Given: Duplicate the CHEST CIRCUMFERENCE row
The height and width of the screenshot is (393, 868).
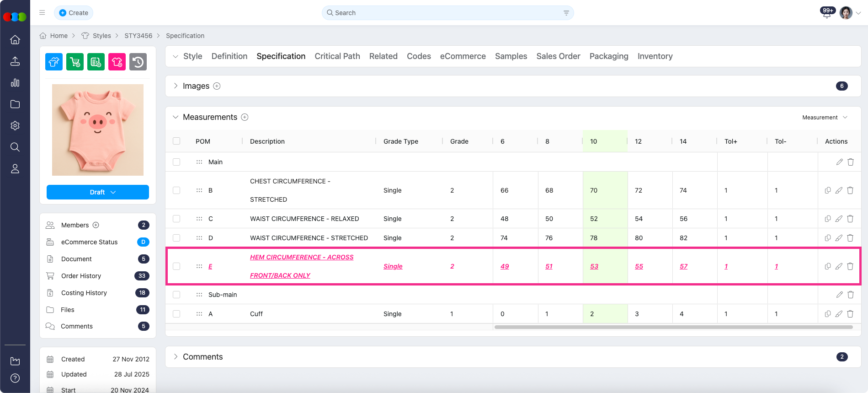Looking at the screenshot, I should 827,190.
